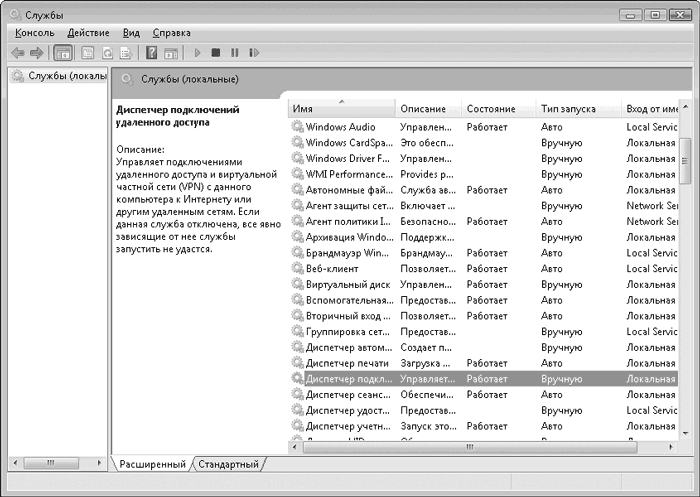700x497 pixels.
Task: Click the Help question-mark toolbar icon
Action: pyautogui.click(x=152, y=52)
